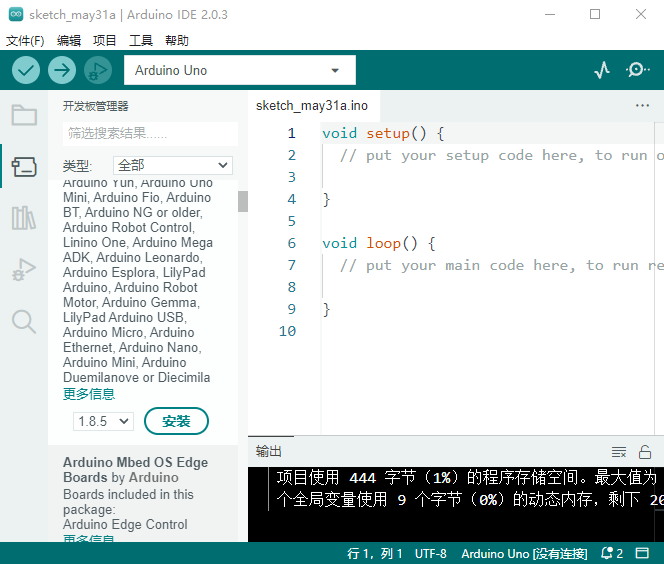Screen dimensions: 664x564
Task: Click the Upload arrow button
Action: point(62,70)
